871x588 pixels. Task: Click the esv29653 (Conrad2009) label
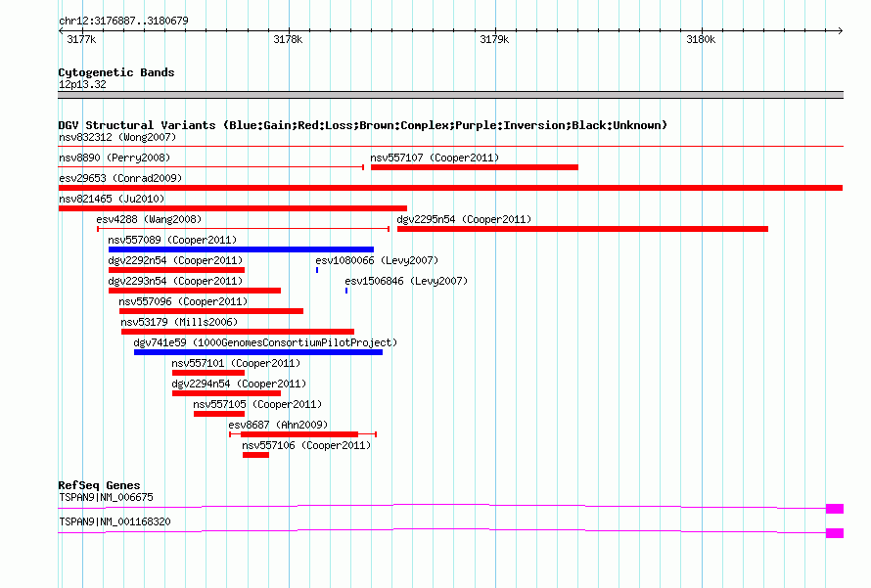click(x=120, y=178)
